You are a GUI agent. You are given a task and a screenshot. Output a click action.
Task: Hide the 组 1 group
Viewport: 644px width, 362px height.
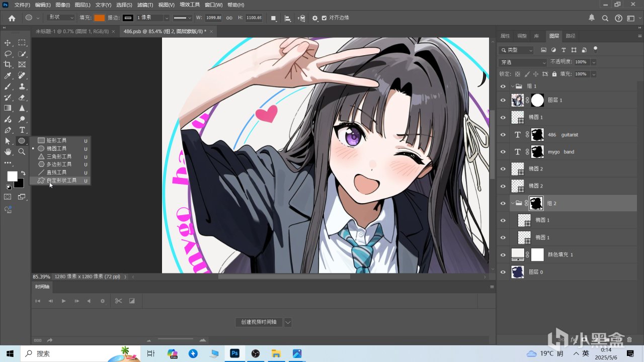click(503, 86)
